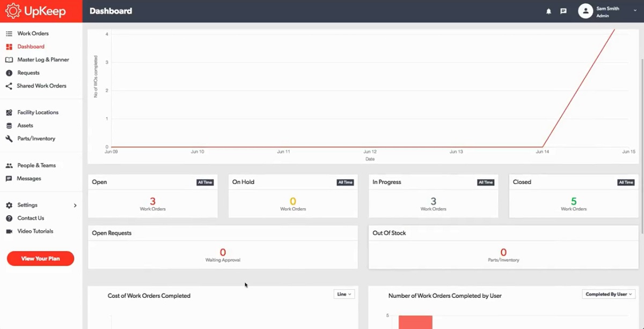
Task: Open the chat icon in the top bar
Action: 563,11
